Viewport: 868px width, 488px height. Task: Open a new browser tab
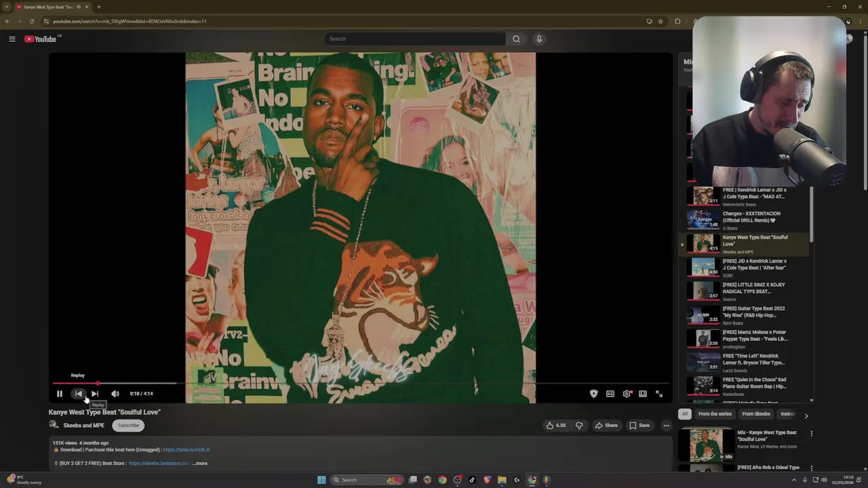99,7
